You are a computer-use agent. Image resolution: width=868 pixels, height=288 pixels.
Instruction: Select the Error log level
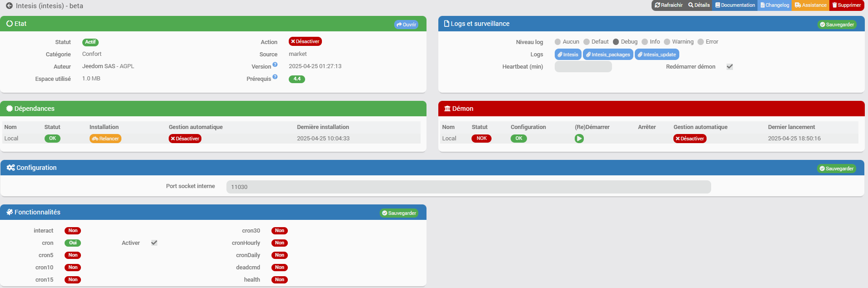tap(701, 42)
